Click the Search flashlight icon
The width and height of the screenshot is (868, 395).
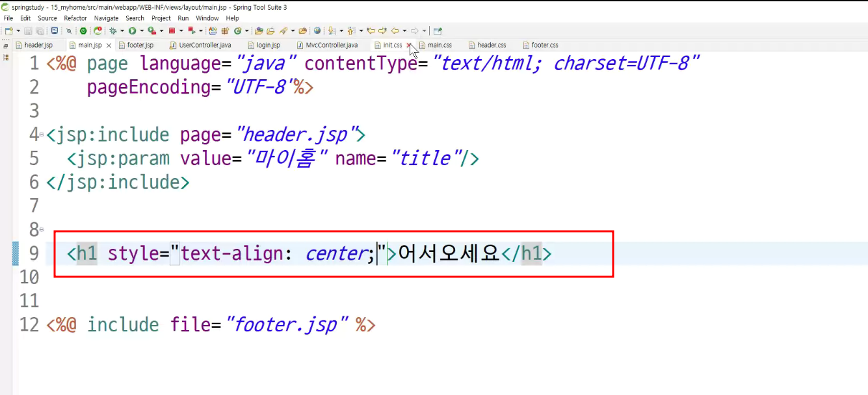pyautogui.click(x=283, y=31)
